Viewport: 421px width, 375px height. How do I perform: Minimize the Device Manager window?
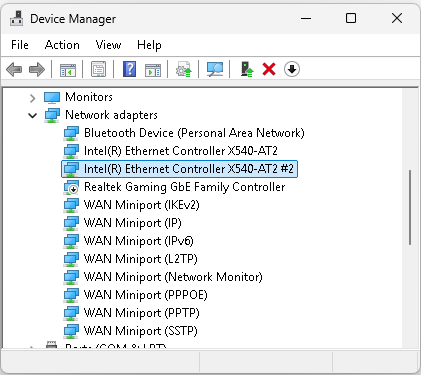point(306,18)
